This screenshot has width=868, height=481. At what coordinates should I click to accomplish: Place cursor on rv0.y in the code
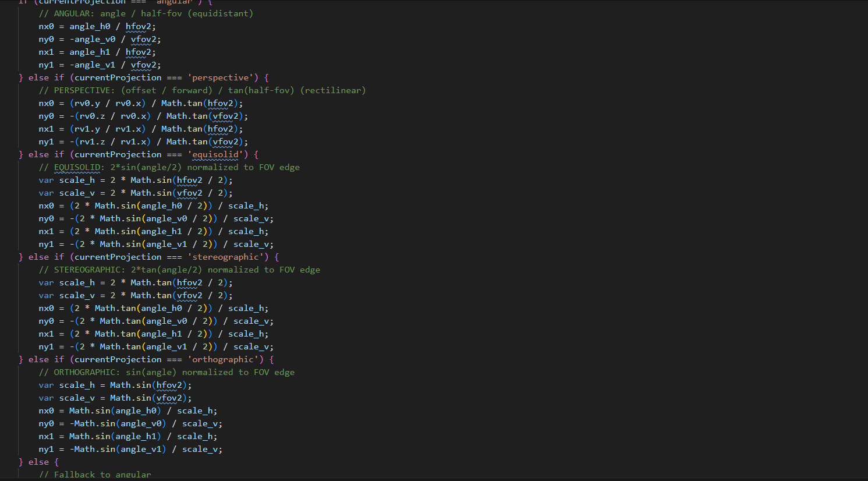coord(87,103)
